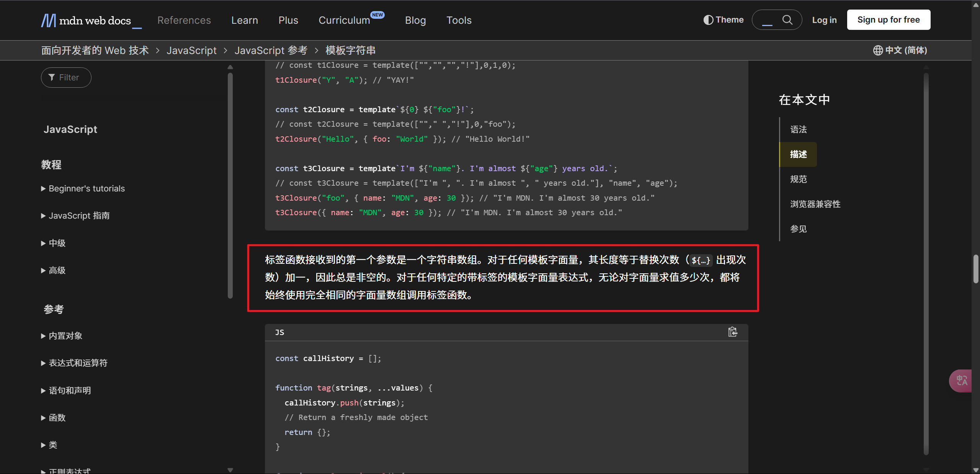The height and width of the screenshot is (474, 980).
Task: Click the sidebar scroll-up arrow
Action: [x=230, y=67]
